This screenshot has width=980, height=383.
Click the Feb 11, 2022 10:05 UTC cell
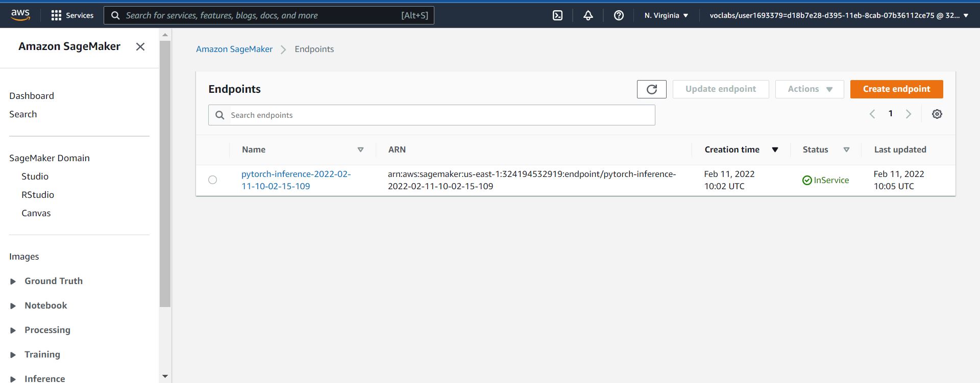tap(899, 180)
